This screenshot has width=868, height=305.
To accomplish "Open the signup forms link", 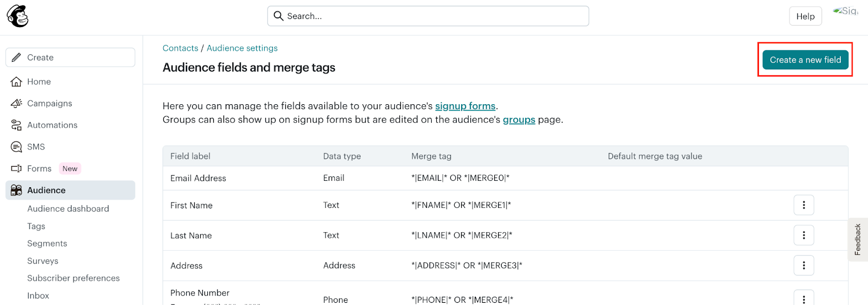I will (x=465, y=106).
